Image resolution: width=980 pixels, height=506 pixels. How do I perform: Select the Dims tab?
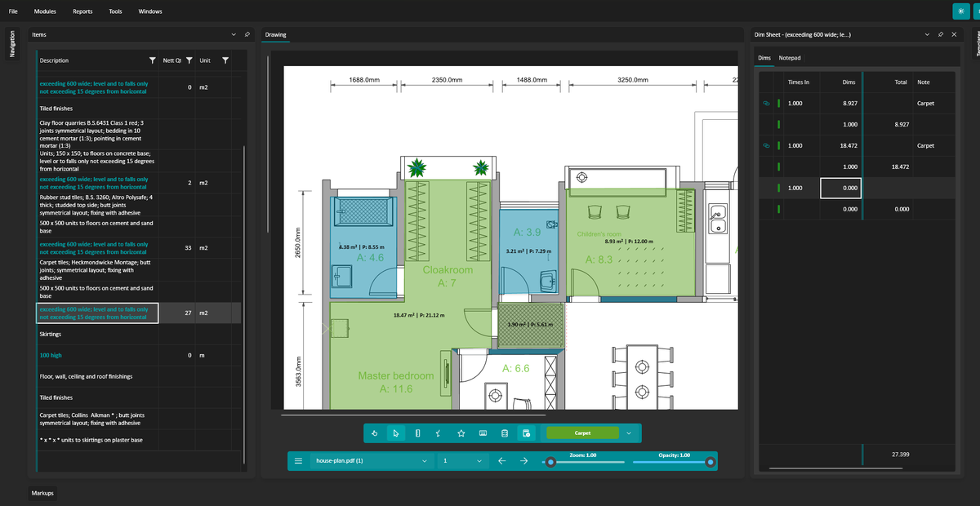click(764, 58)
